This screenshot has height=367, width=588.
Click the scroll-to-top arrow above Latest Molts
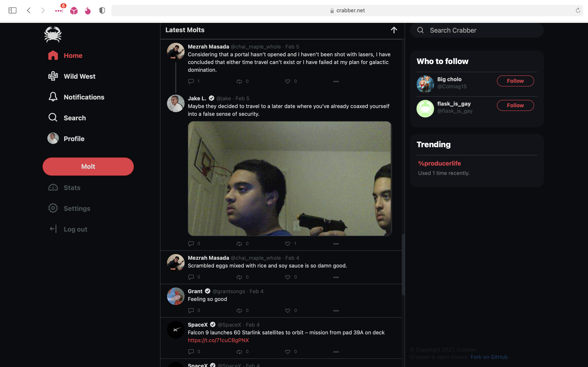(394, 30)
